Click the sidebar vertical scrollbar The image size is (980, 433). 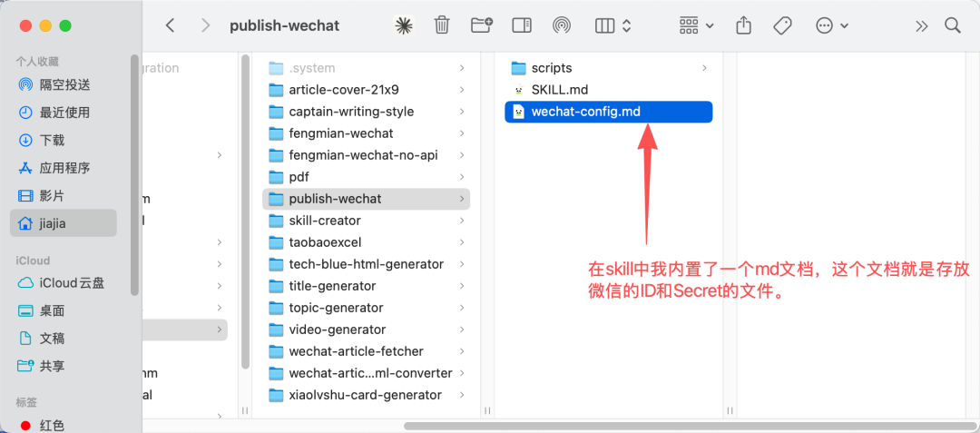133,175
